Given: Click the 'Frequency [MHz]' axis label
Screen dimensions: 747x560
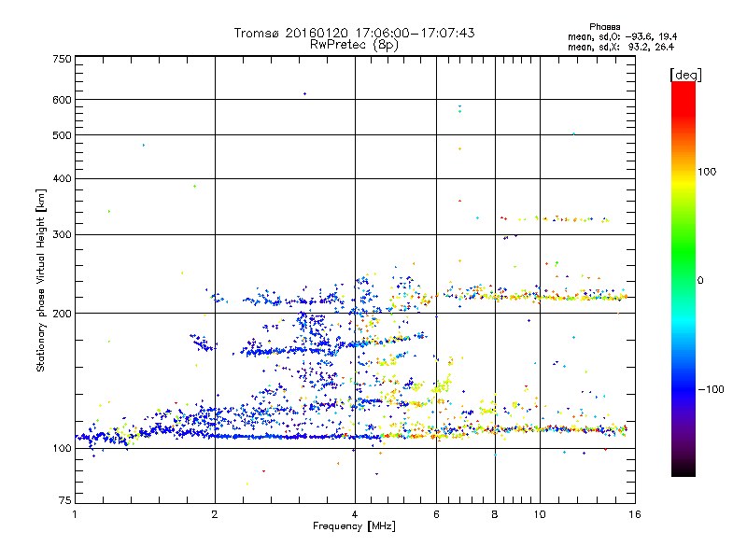Looking at the screenshot, I should tap(354, 526).
